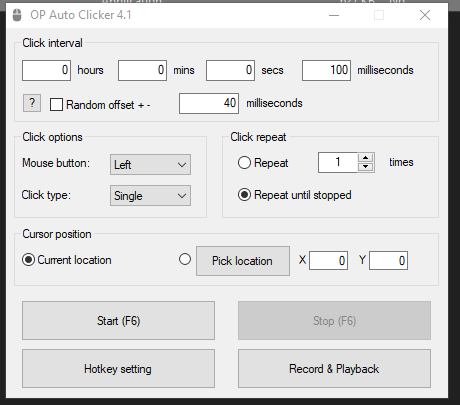Image resolution: width=460 pixels, height=405 pixels.
Task: Select the radio button beside Pick location
Action: pyautogui.click(x=185, y=259)
